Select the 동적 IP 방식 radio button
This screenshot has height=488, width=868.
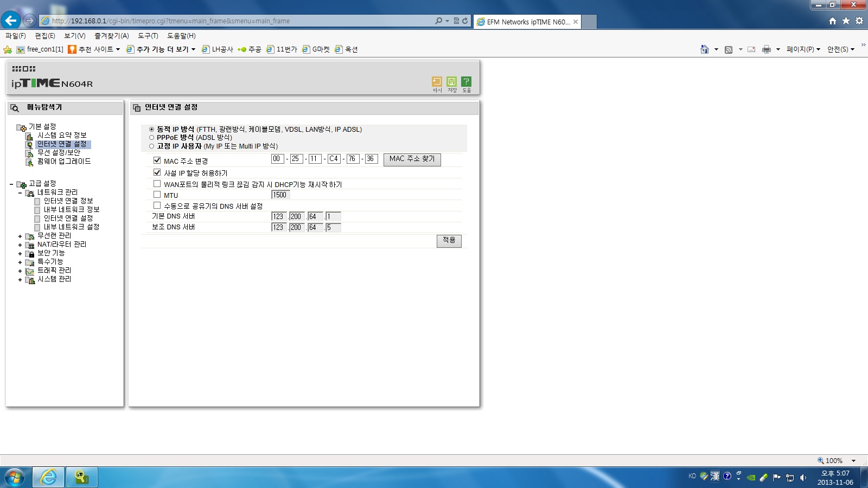(151, 130)
